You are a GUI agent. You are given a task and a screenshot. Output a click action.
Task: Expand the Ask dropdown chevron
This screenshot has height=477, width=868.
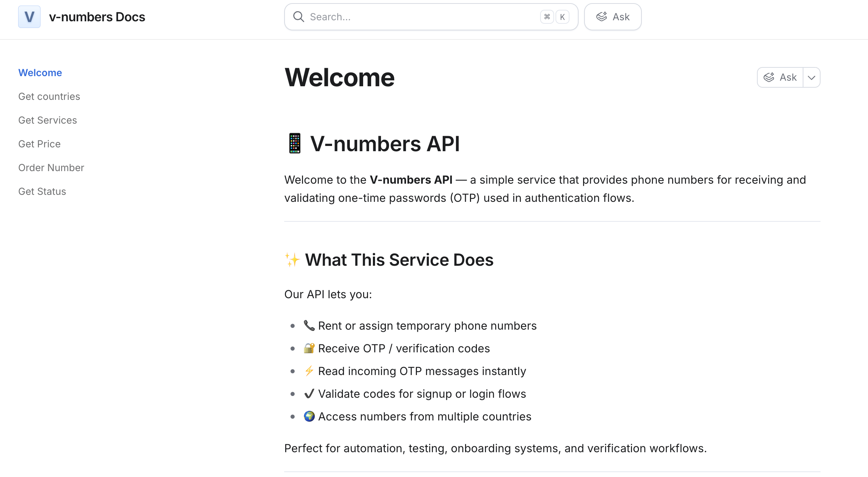tap(812, 77)
